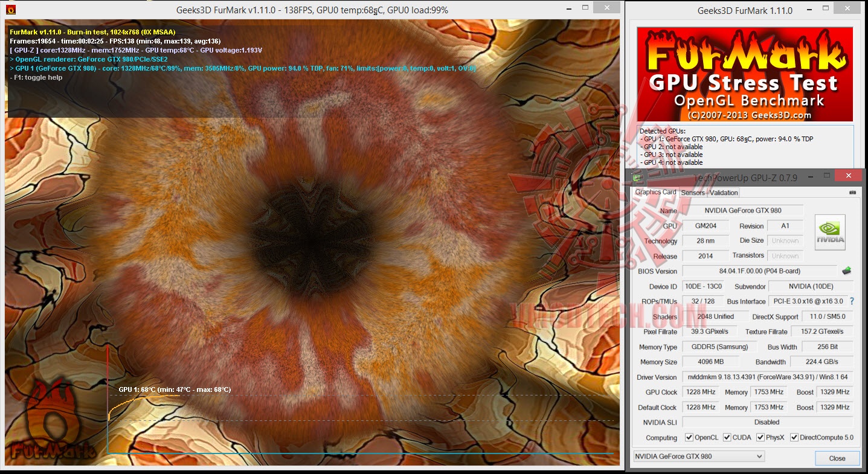Switch to the Graphics Card tab
This screenshot has height=474, width=868.
(x=655, y=192)
